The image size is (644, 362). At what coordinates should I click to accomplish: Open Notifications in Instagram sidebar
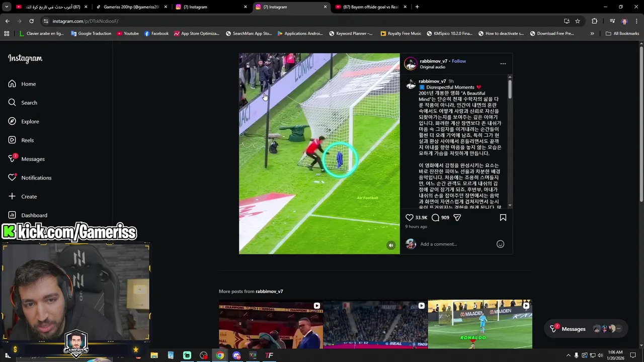click(x=30, y=177)
